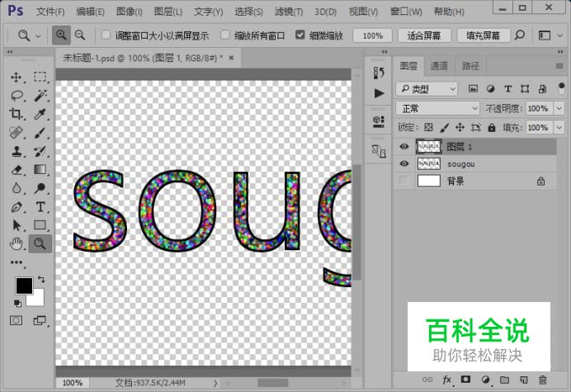571x392 pixels.
Task: Swap foreground and background colors
Action: (x=41, y=280)
